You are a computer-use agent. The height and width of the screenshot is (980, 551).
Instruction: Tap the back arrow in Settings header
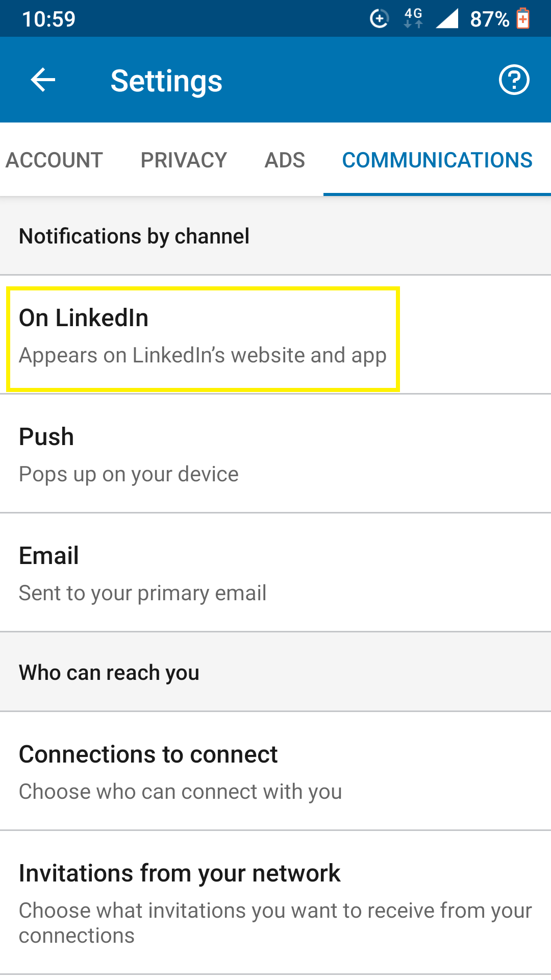click(x=43, y=80)
